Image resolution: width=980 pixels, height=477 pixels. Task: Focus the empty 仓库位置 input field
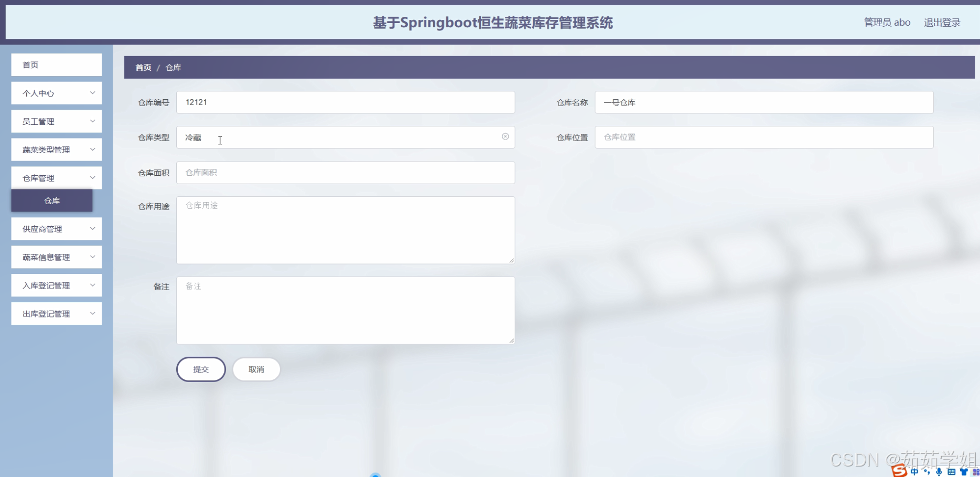(x=764, y=137)
